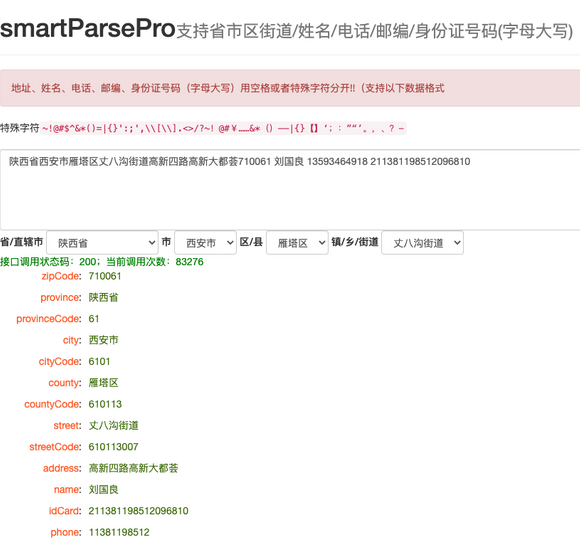Click the status line 接口调用状态码: 200
The width and height of the screenshot is (580, 549).
[102, 262]
